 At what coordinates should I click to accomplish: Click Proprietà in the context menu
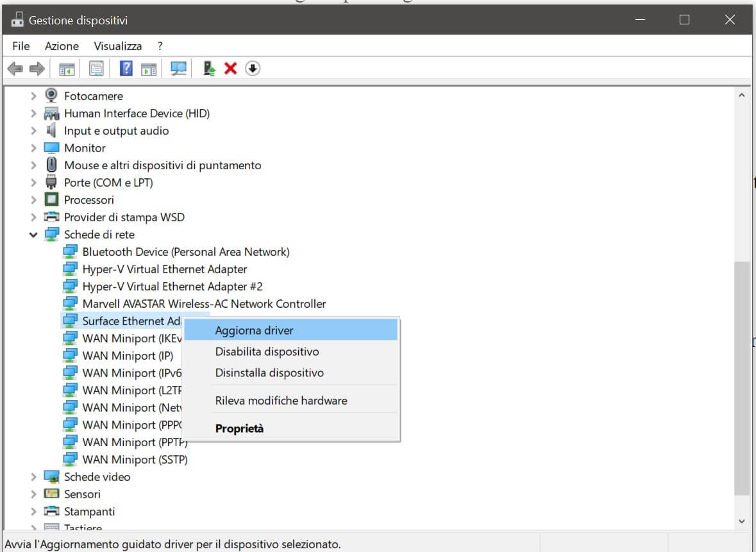tap(239, 429)
